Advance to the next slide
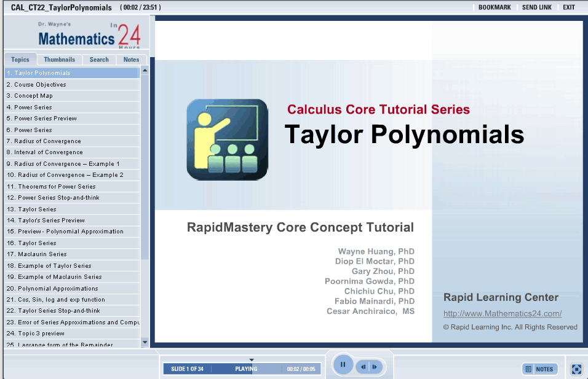The image size is (588, 379). coord(375,367)
